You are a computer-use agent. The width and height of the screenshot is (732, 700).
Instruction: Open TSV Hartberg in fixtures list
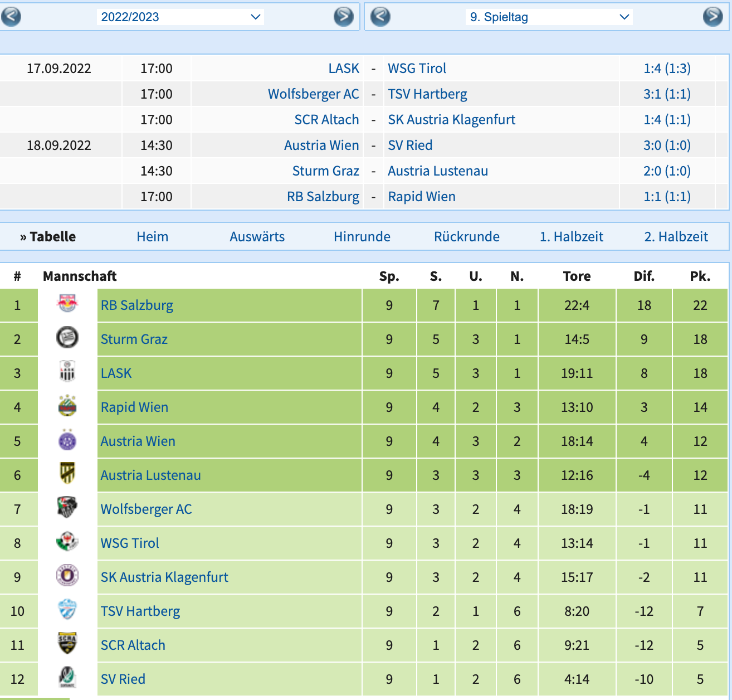(x=428, y=94)
